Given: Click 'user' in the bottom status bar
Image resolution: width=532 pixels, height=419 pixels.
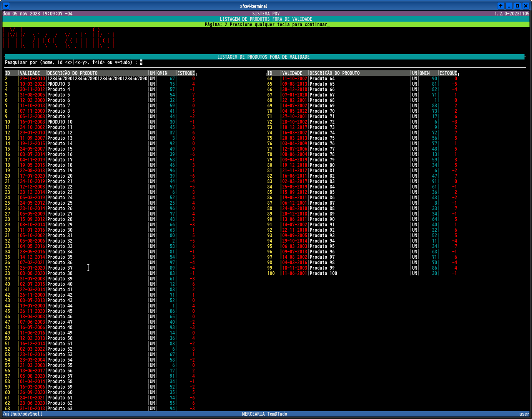Looking at the screenshot, I should pos(524,414).
